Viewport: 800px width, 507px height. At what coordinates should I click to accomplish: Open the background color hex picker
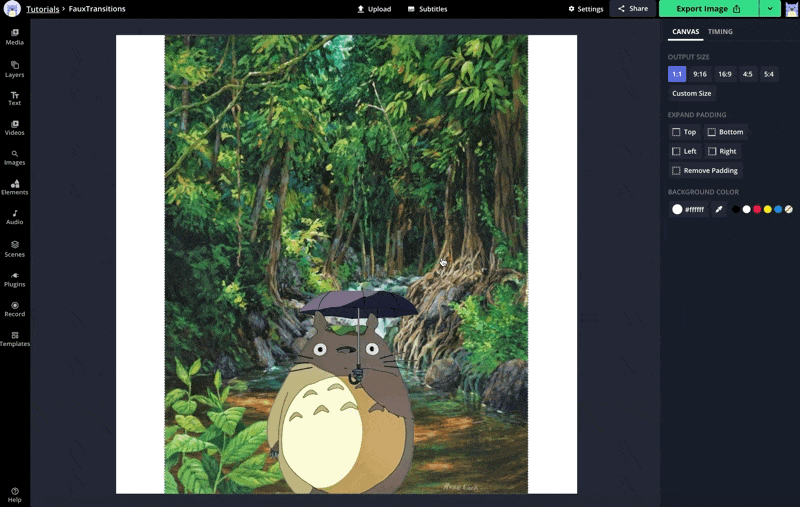point(688,209)
